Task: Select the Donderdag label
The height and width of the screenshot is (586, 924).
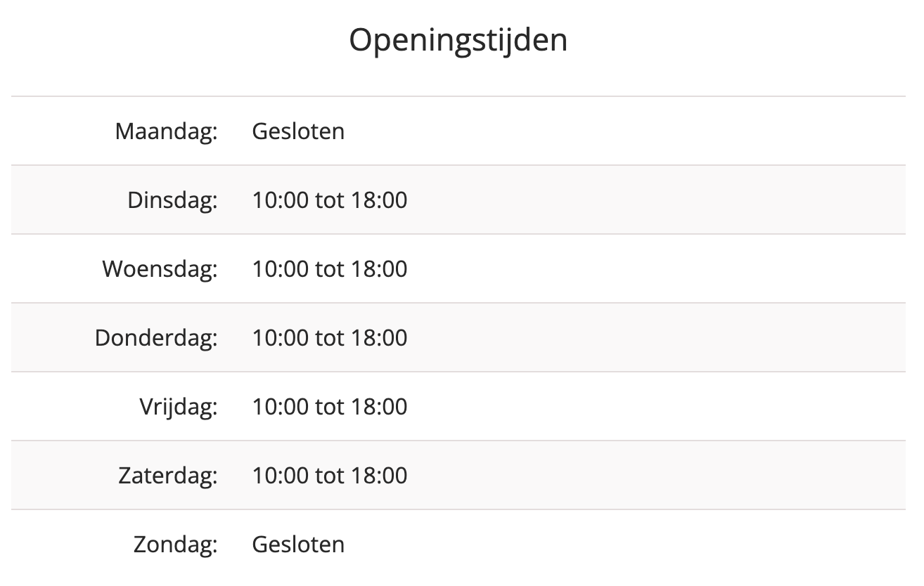Action: pos(157,338)
